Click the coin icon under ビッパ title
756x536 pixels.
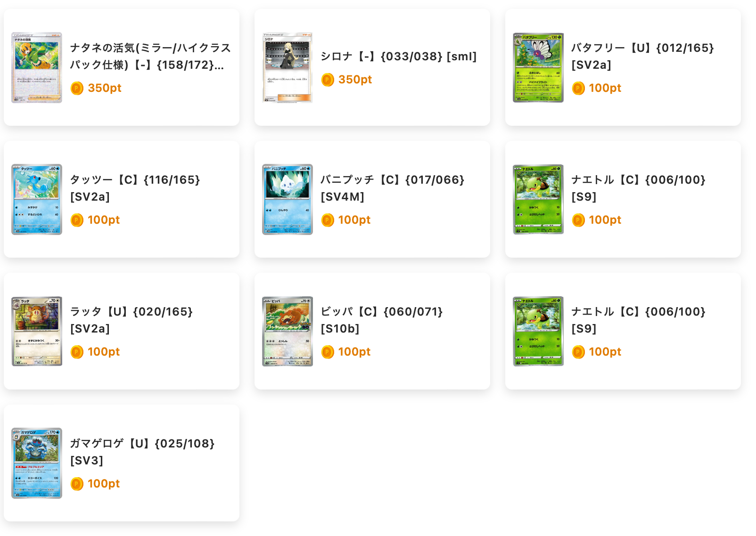pyautogui.click(x=328, y=352)
